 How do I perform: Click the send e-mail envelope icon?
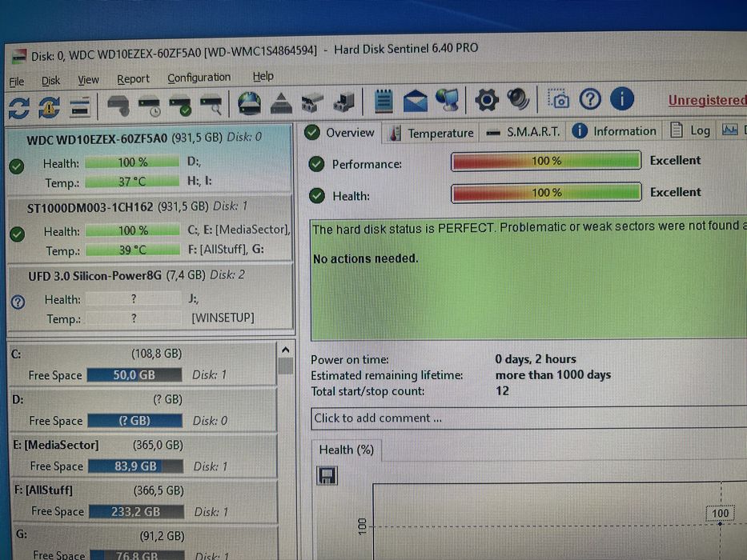[415, 101]
